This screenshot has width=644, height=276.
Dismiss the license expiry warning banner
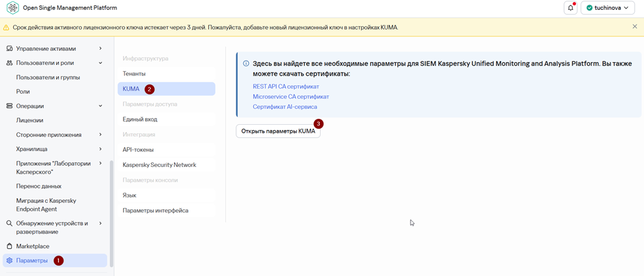pos(635,26)
